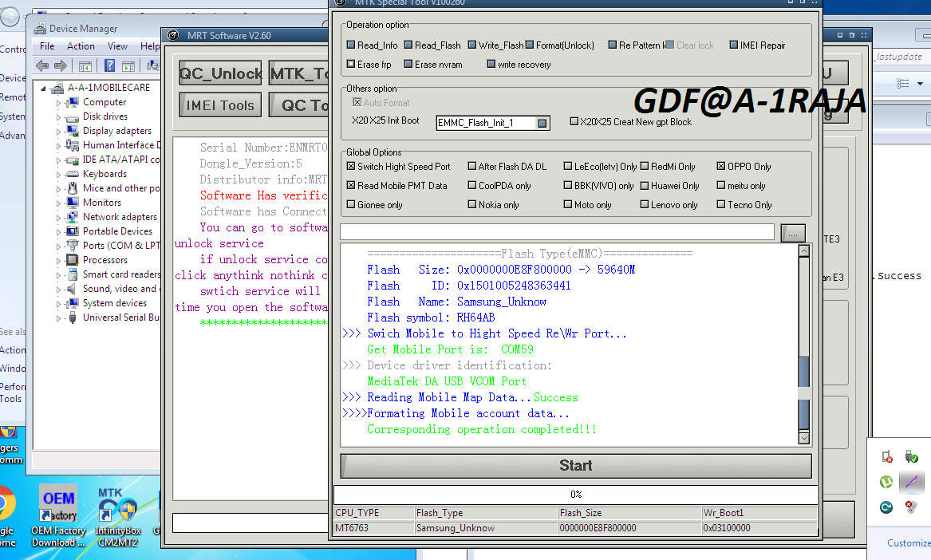Expand the System devices node
931x560 pixels.
[x=58, y=303]
